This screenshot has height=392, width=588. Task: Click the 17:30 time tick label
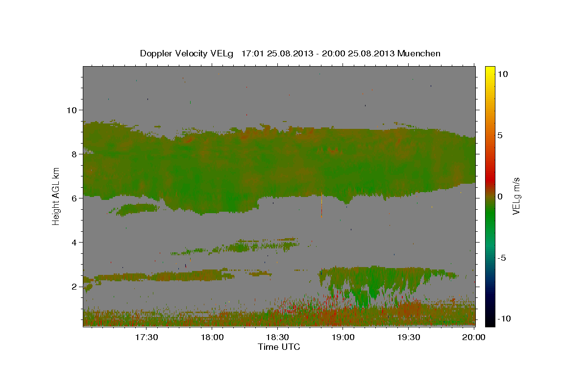tap(147, 337)
